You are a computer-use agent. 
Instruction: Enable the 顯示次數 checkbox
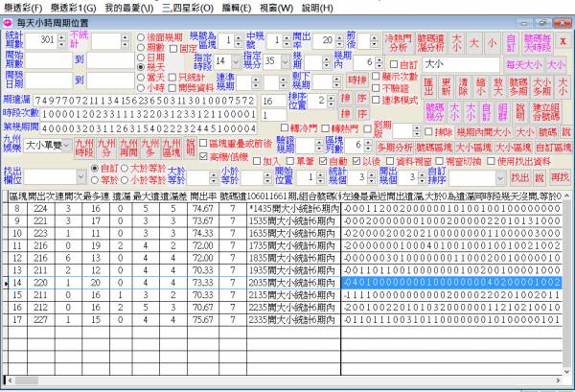click(374, 77)
